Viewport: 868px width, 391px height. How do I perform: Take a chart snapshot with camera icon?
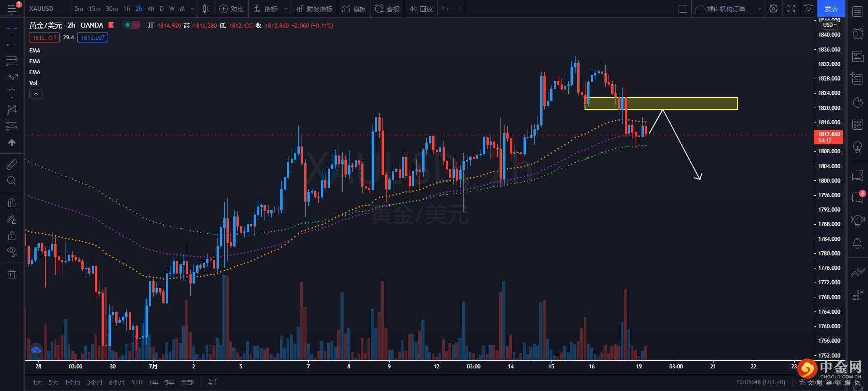coord(808,9)
